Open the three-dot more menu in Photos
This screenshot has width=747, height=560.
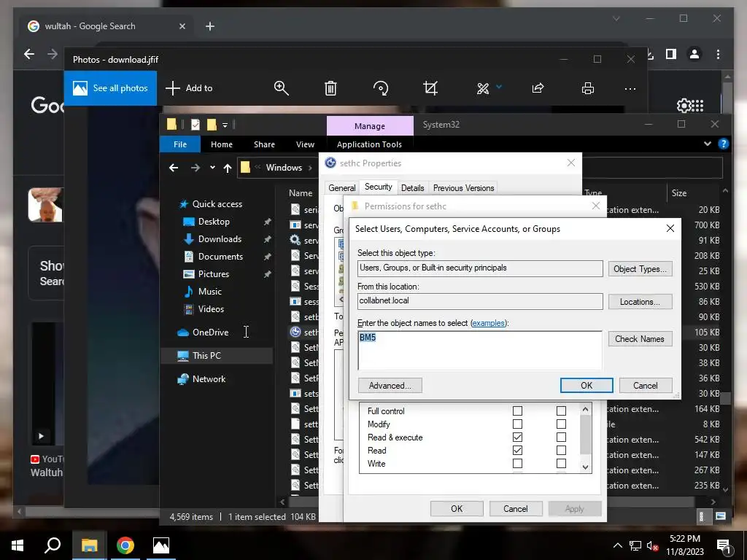(630, 88)
